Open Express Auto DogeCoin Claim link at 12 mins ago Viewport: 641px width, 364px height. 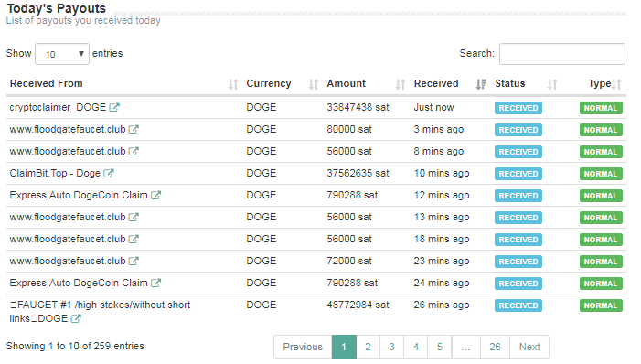[79, 195]
